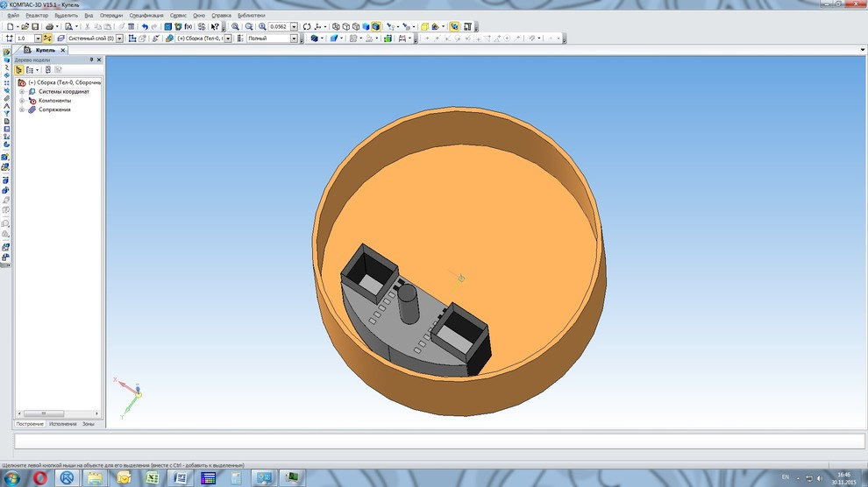Screen dimensions: 868x487
Task: Open the zoom scale 0.0562 dropdown
Action: pos(294,27)
